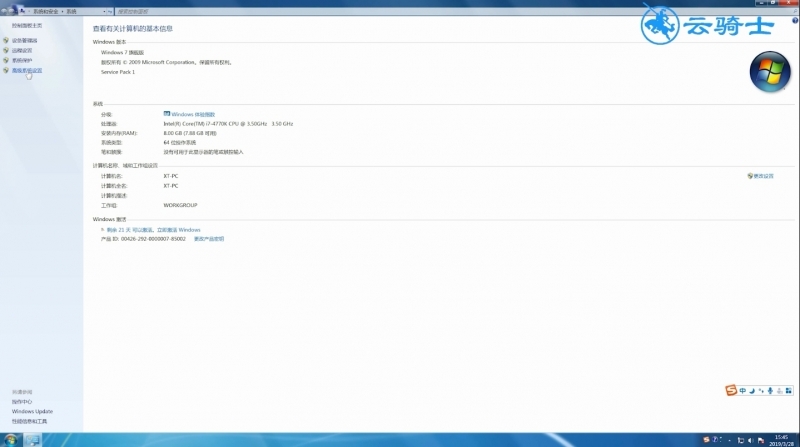
Task: Open Windows 体验指数 experience index link
Action: (x=193, y=114)
